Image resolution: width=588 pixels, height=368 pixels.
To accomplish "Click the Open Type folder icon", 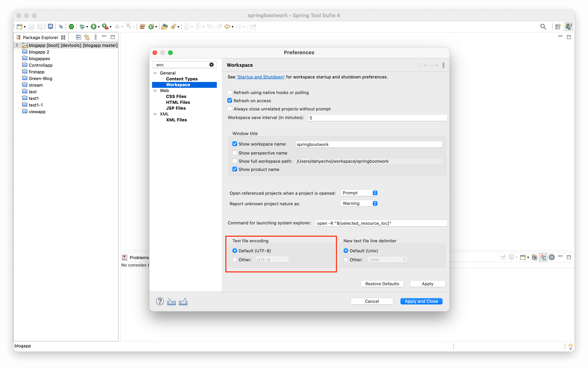I will [x=164, y=27].
